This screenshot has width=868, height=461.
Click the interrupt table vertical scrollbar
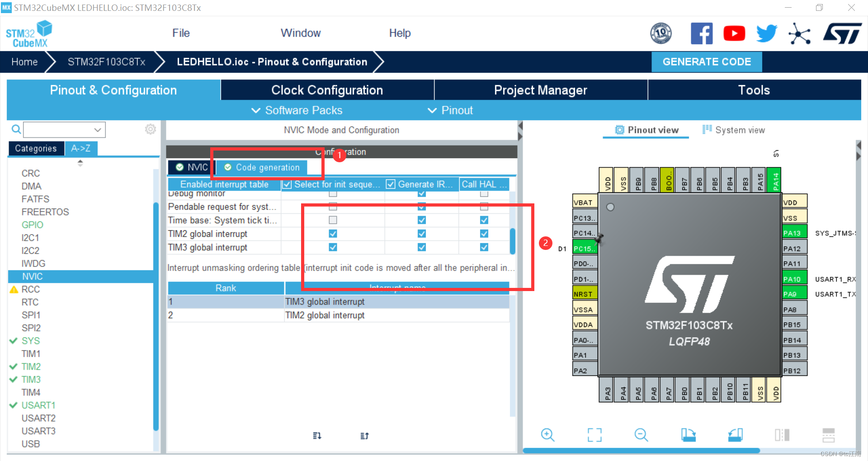tap(513, 242)
